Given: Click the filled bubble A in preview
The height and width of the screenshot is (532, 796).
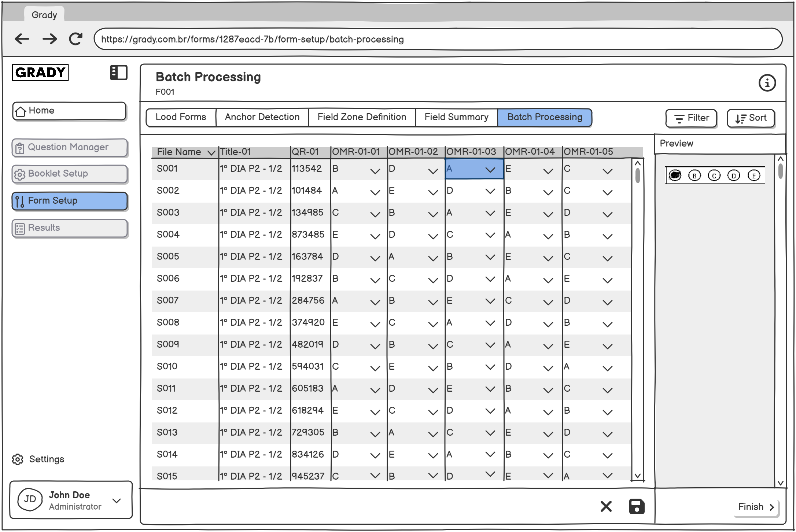Looking at the screenshot, I should 675,176.
